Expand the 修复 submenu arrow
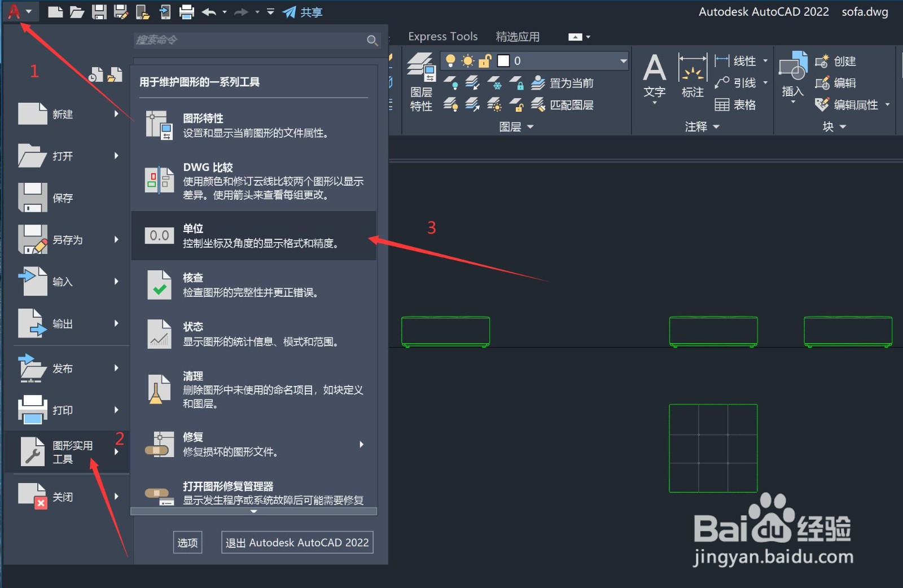The height and width of the screenshot is (588, 903). (362, 445)
